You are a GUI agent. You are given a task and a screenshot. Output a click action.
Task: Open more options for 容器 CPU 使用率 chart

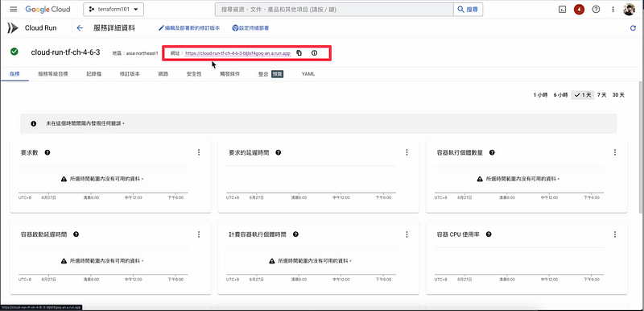click(615, 234)
